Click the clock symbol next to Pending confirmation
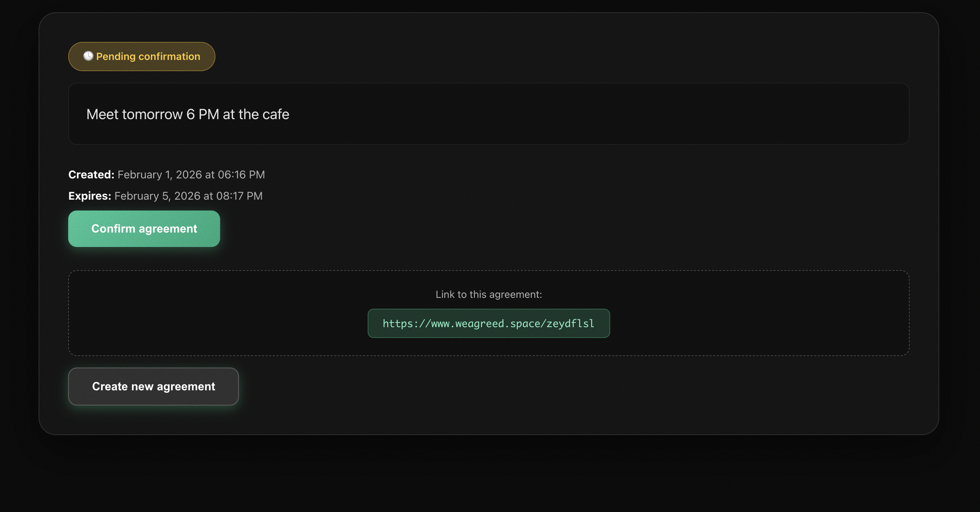This screenshot has width=980, height=512. tap(88, 56)
